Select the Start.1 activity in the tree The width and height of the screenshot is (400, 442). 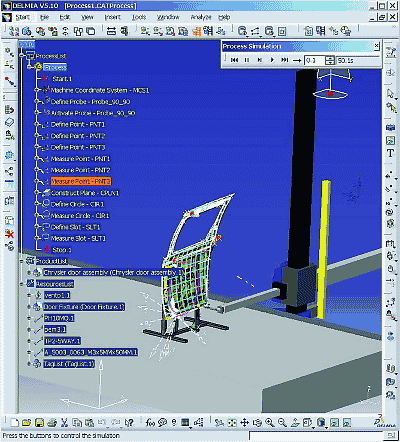coord(62,79)
